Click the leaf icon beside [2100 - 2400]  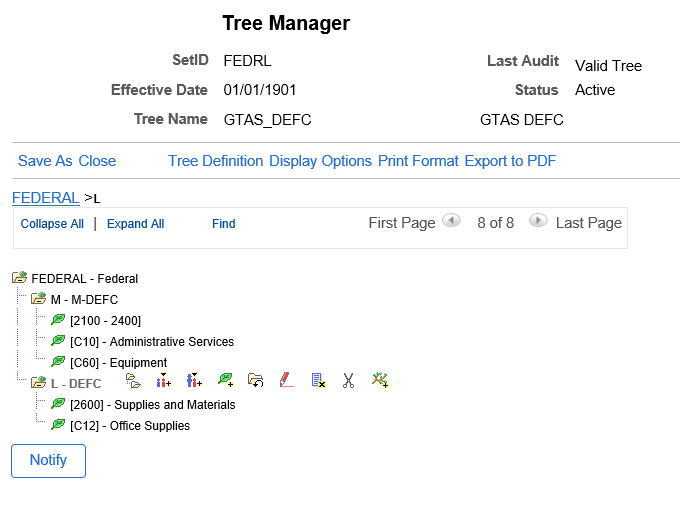click(58, 320)
